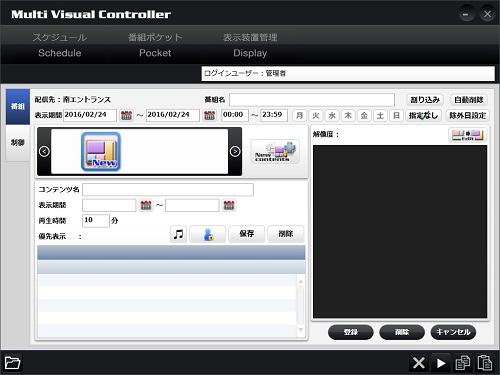Open folder icon in bottom bar
This screenshot has height=375, width=500.
13,362
